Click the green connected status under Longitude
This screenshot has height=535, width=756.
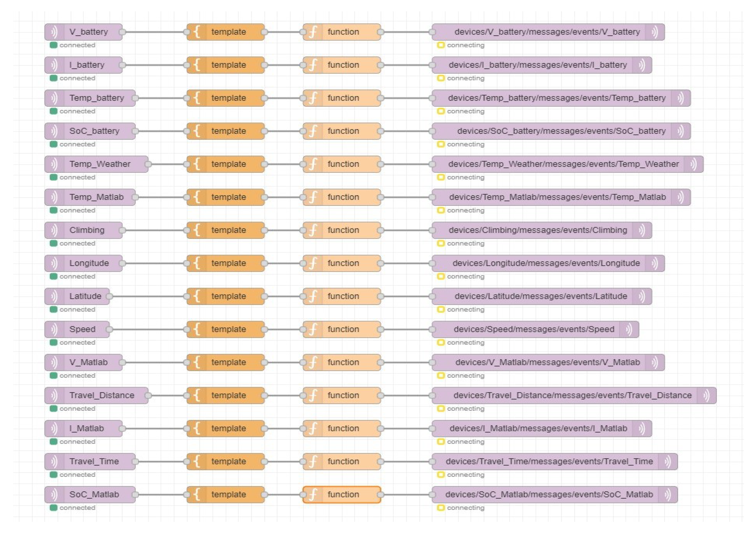pyautogui.click(x=53, y=276)
